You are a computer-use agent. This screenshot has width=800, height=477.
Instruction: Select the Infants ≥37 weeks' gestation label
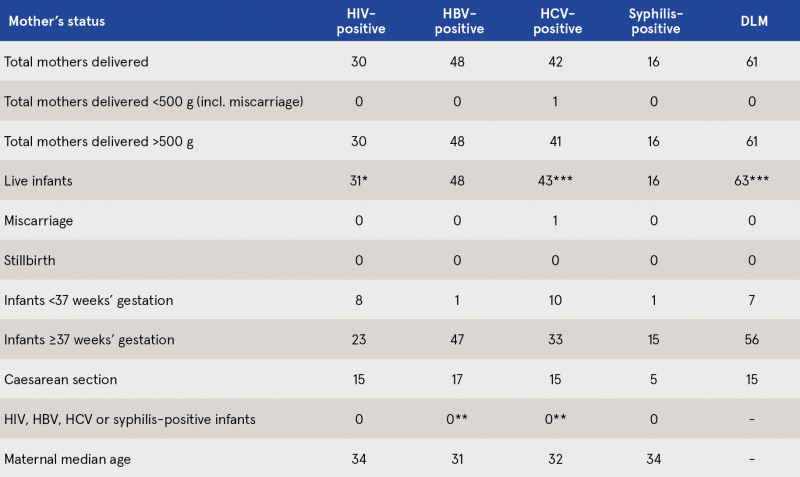(x=89, y=340)
